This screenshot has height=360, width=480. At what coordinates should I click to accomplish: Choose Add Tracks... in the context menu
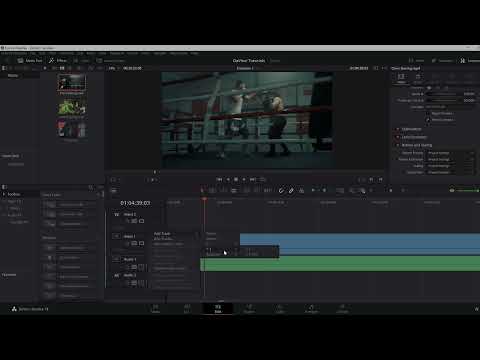tap(163, 239)
